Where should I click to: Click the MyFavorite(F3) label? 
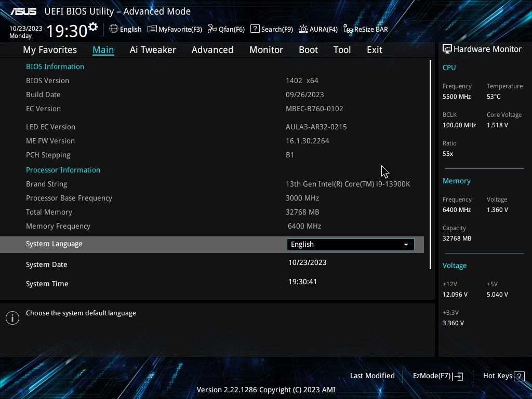pos(180,30)
